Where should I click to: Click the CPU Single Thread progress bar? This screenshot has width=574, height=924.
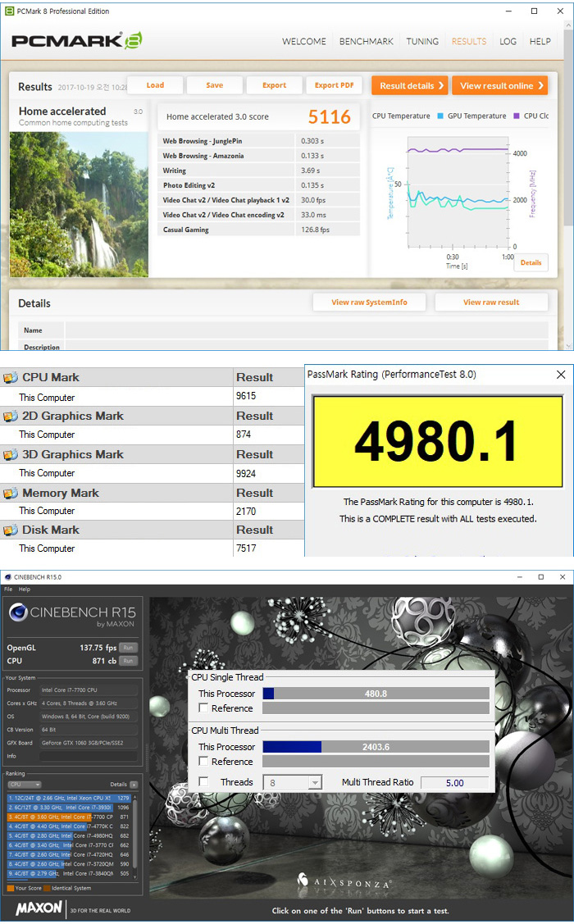click(x=376, y=694)
